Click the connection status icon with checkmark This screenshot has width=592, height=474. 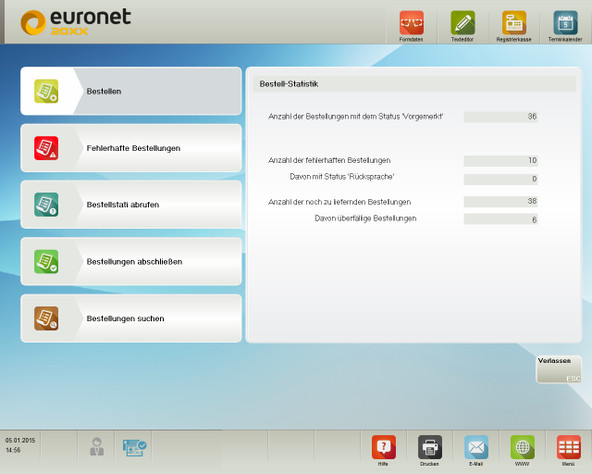134,447
